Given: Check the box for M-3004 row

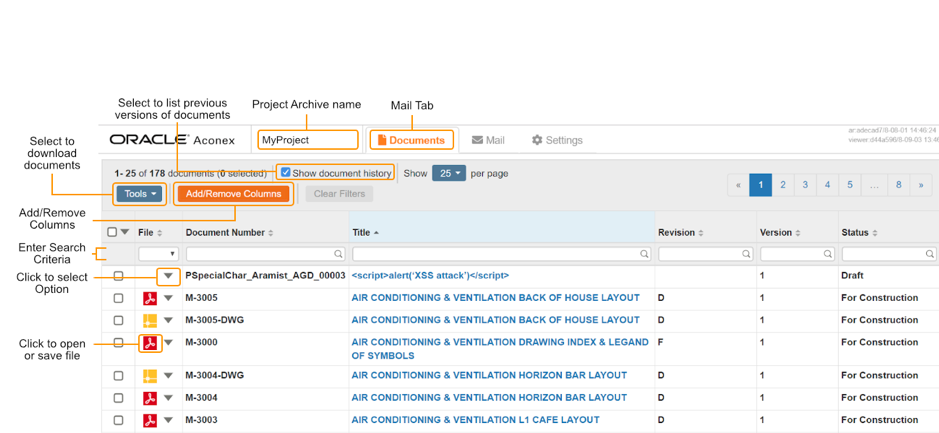Looking at the screenshot, I should (x=119, y=398).
